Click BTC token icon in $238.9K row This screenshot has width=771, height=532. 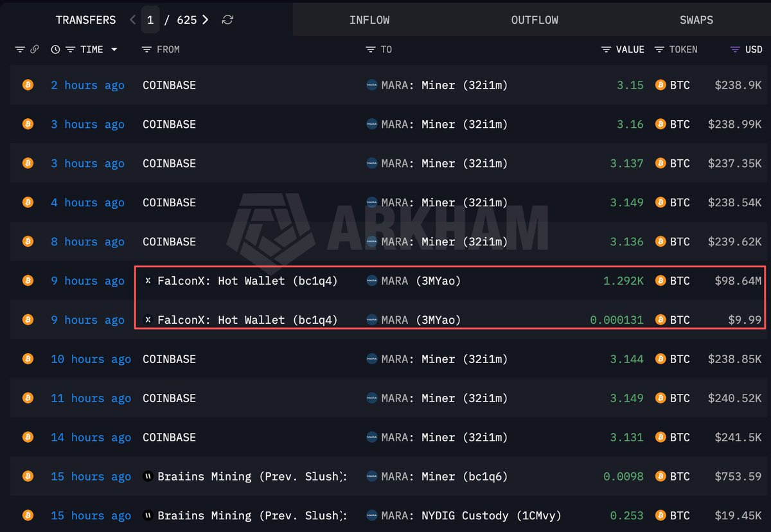[660, 85]
